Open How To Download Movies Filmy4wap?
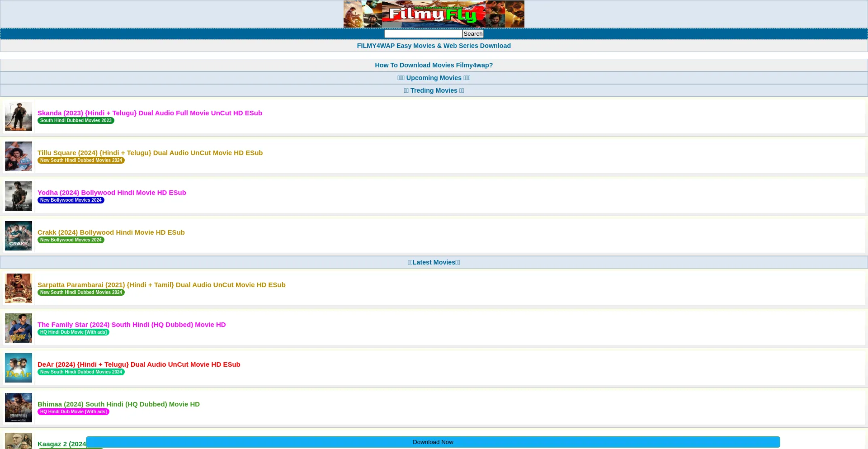 pyautogui.click(x=434, y=65)
